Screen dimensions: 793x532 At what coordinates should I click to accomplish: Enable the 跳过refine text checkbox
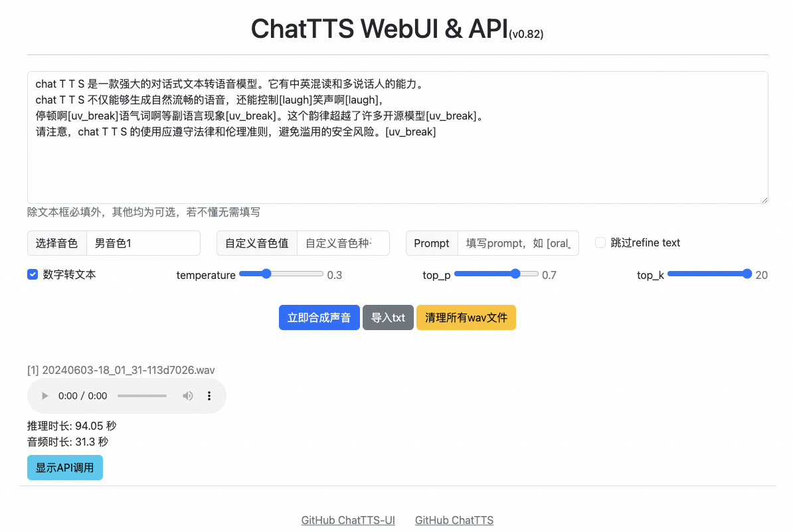click(x=600, y=242)
